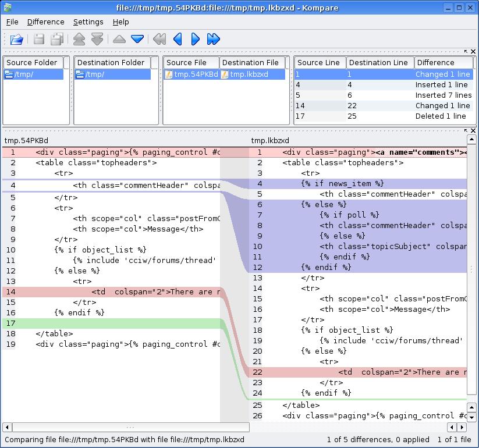Image resolution: width=479 pixels, height=448 pixels.
Task: Click the Destination File column header
Action: tap(253, 63)
